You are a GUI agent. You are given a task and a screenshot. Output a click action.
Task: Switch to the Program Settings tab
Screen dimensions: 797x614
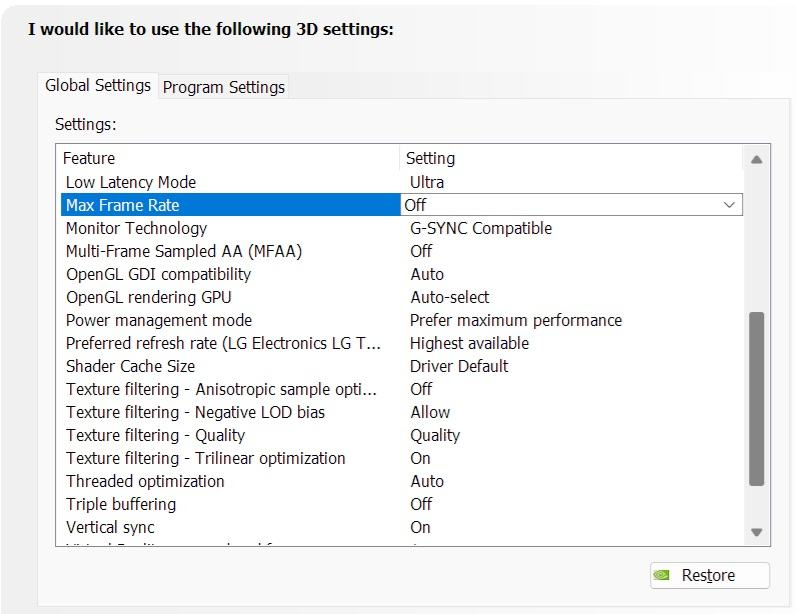[x=224, y=87]
